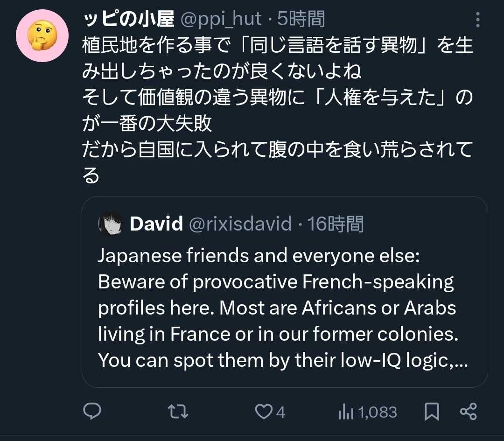Like the post with the heart icon
This screenshot has width=504, height=441.
click(264, 411)
